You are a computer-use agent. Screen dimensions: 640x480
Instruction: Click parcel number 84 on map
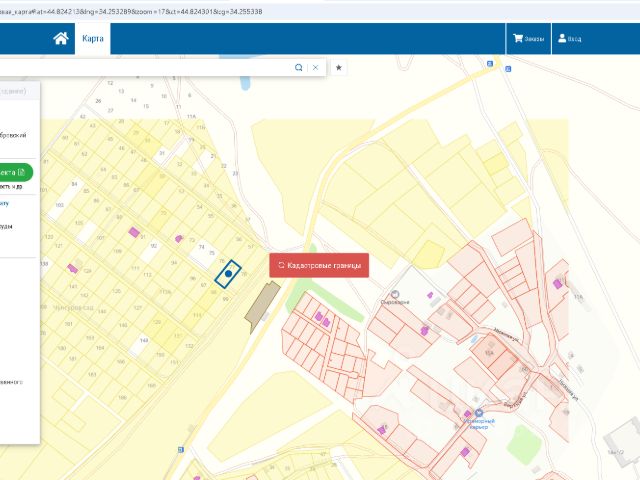coord(74,184)
